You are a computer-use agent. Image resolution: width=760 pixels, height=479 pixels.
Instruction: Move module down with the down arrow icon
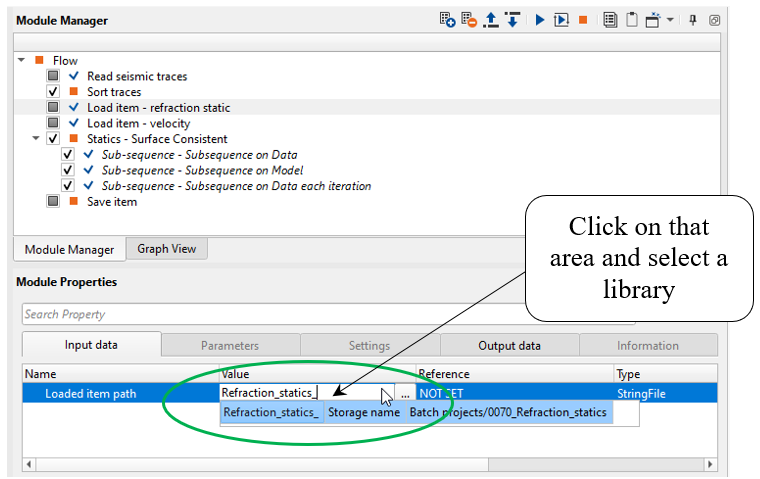[x=512, y=20]
